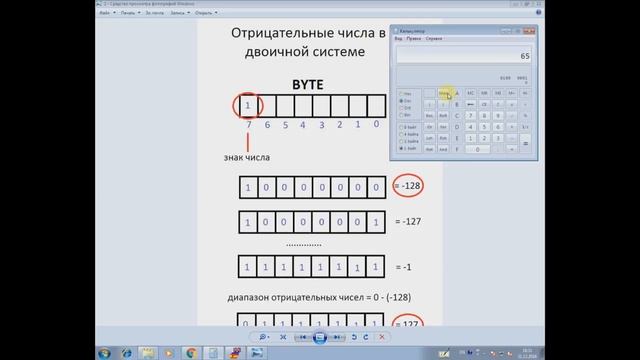Switch to Chrome on the taskbar

tap(191, 353)
